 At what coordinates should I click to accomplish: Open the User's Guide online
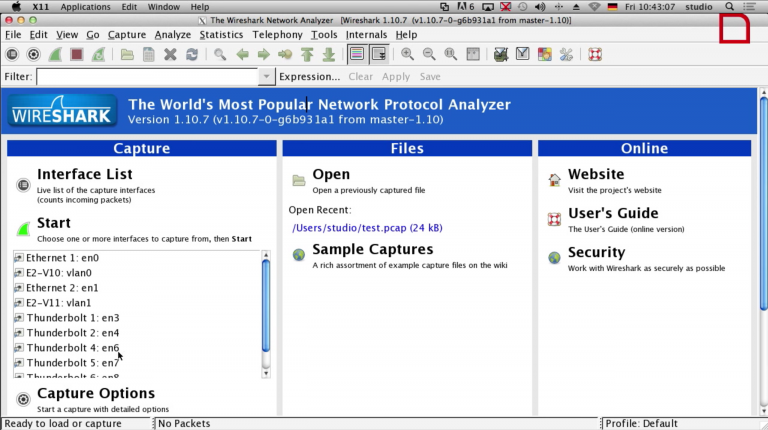point(613,213)
